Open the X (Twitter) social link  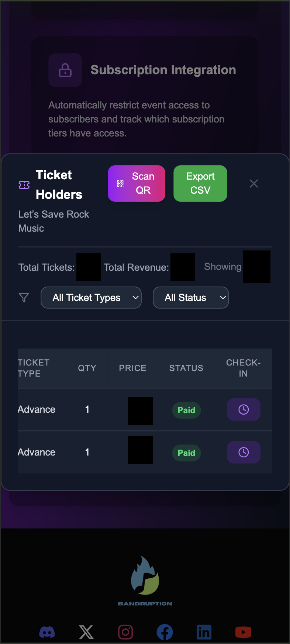[x=86, y=632]
